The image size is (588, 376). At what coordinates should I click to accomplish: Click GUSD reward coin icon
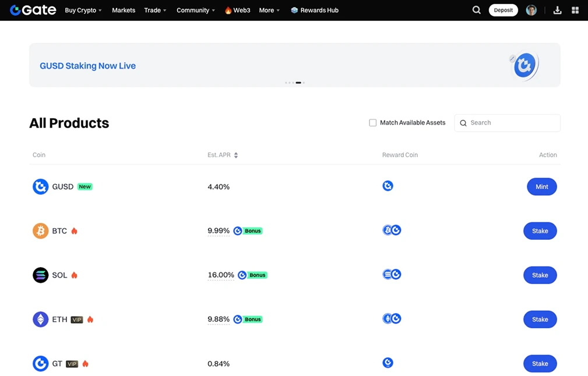pyautogui.click(x=388, y=186)
